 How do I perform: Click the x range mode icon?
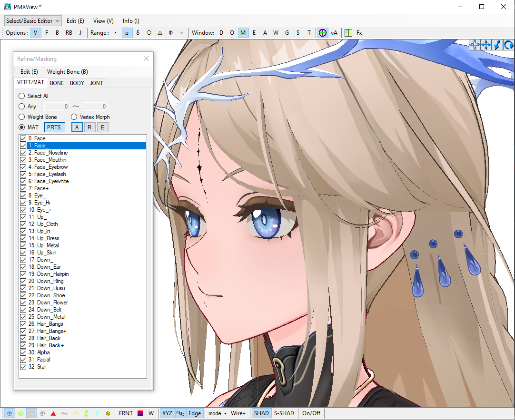182,33
